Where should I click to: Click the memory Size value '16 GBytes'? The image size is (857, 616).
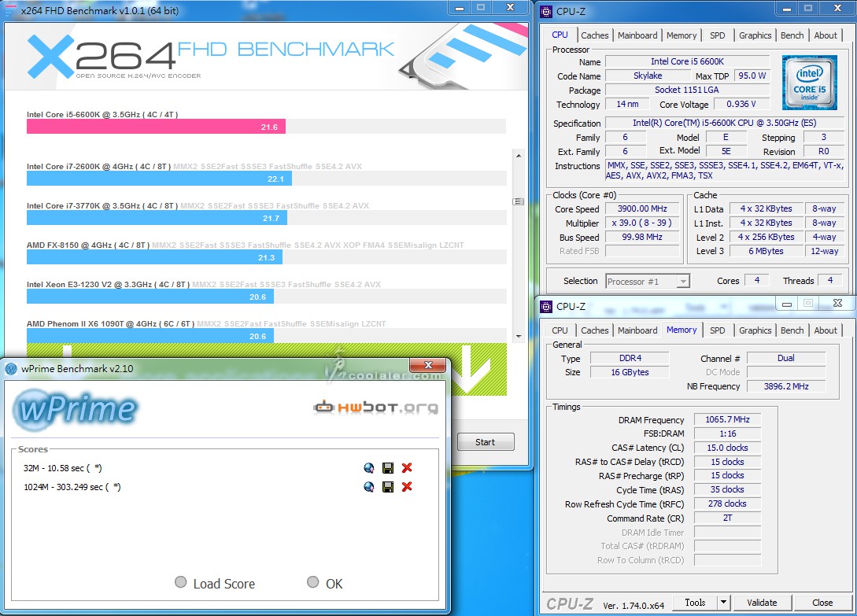(630, 372)
